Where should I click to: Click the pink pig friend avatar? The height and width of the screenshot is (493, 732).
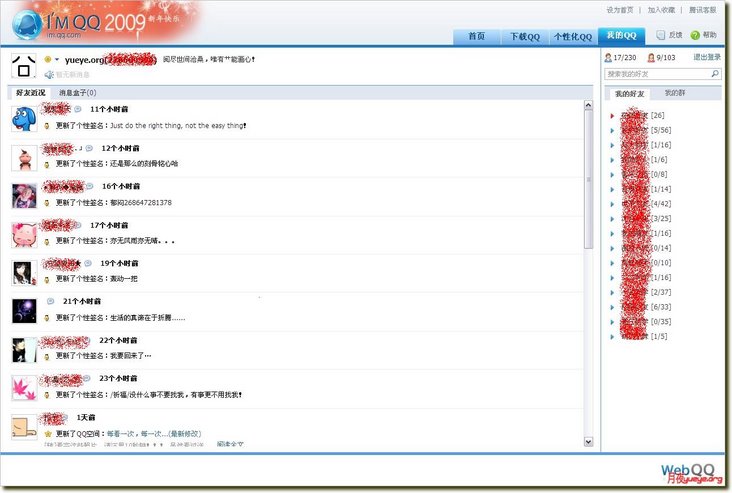coord(24,234)
